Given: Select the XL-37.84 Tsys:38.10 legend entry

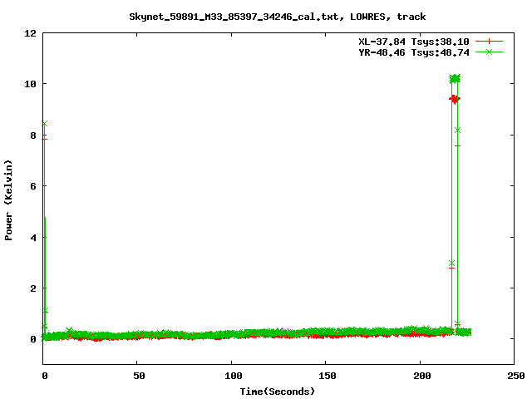Looking at the screenshot, I should tap(414, 42).
